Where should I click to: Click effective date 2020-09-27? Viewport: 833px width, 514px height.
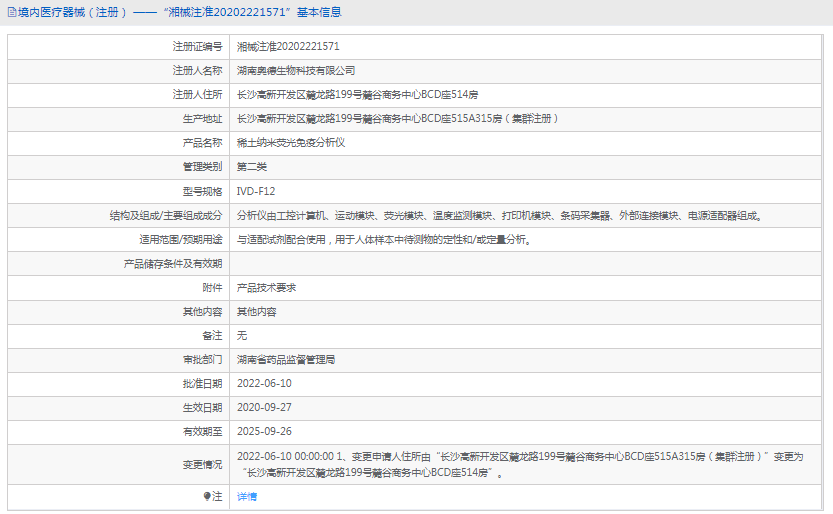point(264,407)
